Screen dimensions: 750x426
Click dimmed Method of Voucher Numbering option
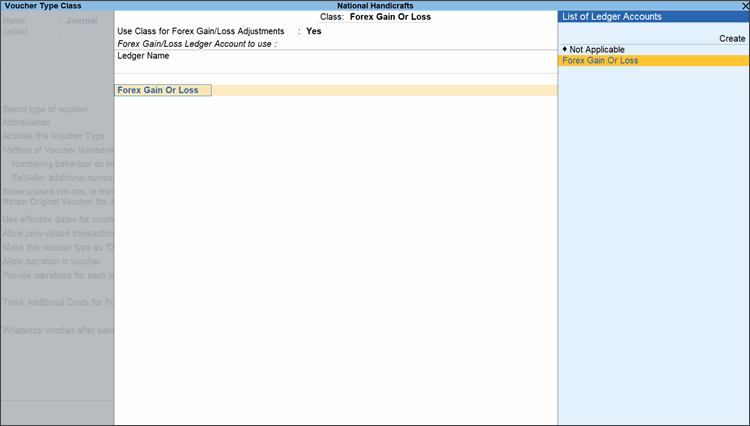coord(58,150)
